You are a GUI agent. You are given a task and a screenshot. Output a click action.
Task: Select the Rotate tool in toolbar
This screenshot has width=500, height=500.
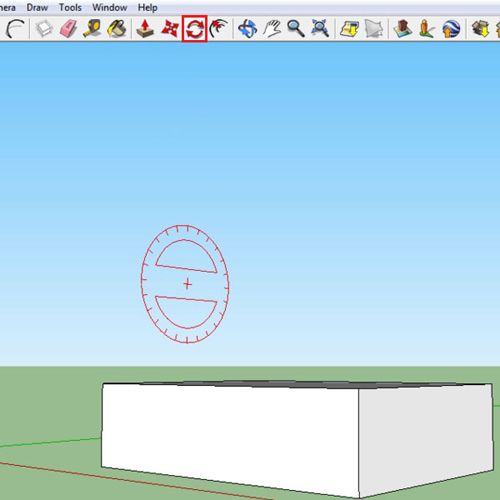pyautogui.click(x=195, y=29)
